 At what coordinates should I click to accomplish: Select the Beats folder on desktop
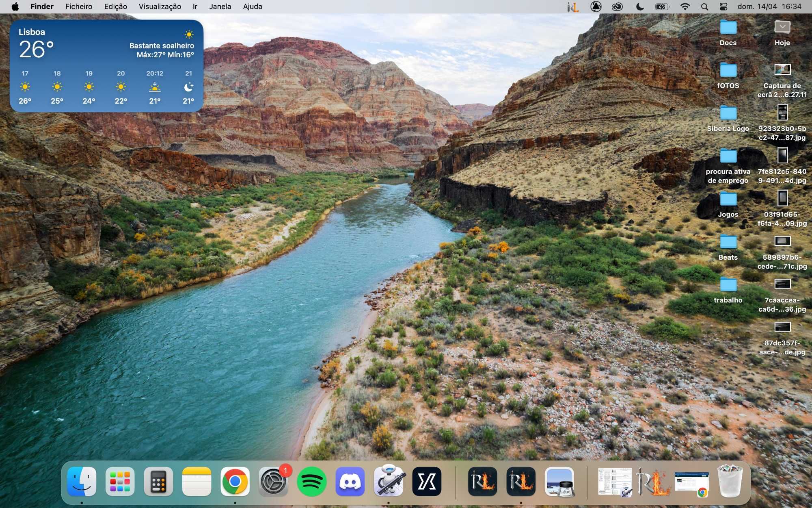728,247
